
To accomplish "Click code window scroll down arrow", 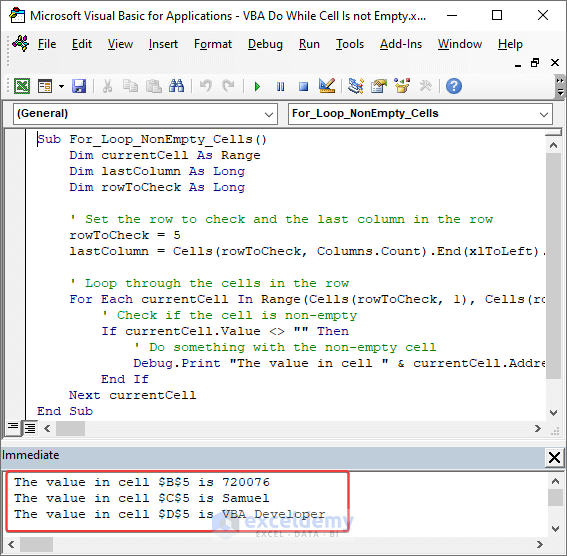I will [x=553, y=412].
